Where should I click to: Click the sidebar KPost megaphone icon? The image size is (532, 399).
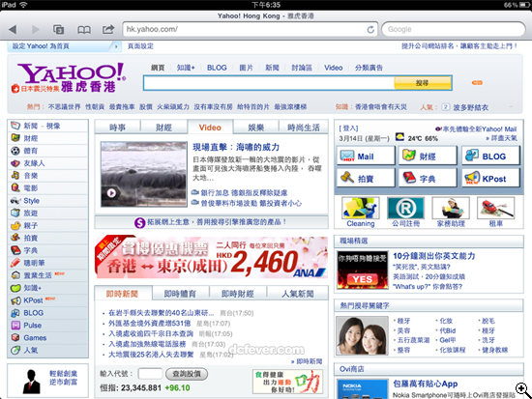(x=15, y=300)
